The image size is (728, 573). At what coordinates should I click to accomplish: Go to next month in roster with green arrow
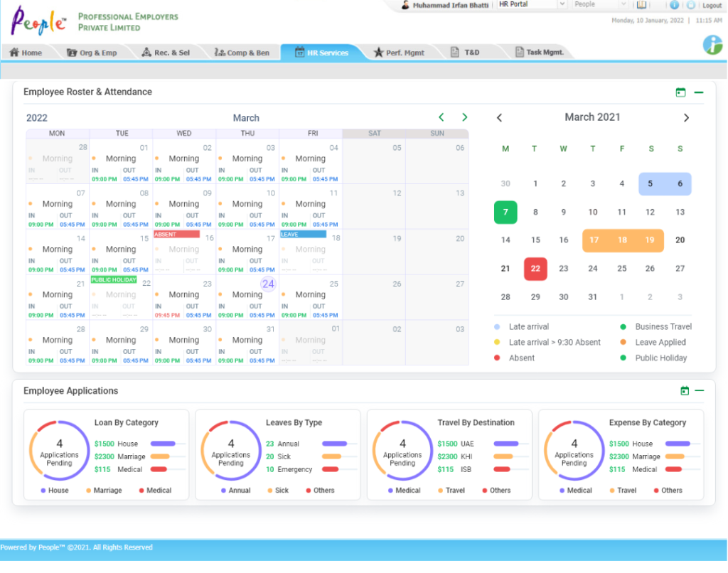click(x=465, y=117)
